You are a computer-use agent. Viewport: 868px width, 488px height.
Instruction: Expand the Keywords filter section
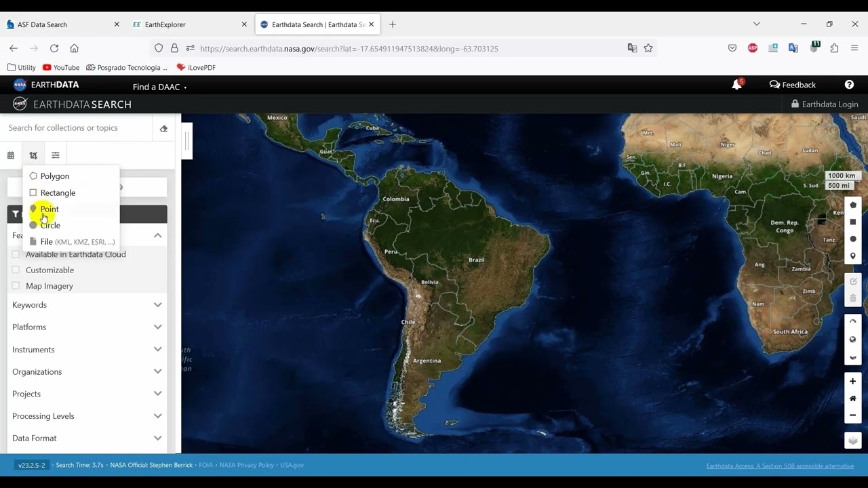click(x=87, y=305)
